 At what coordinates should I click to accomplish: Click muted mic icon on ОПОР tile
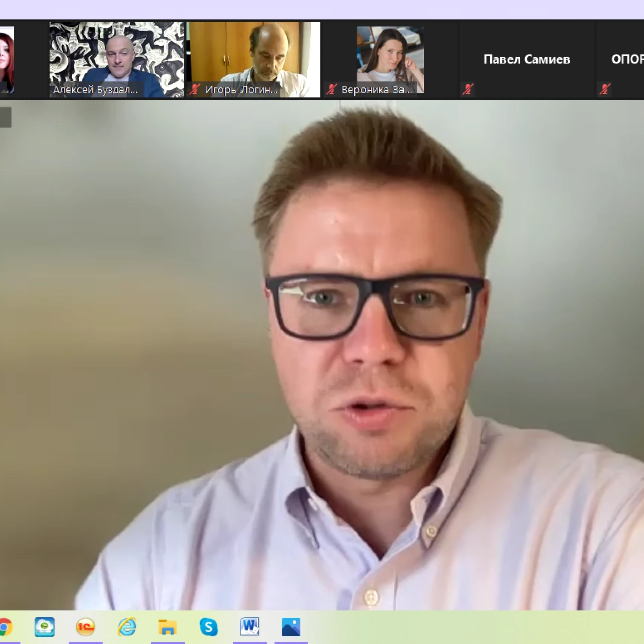click(x=605, y=90)
